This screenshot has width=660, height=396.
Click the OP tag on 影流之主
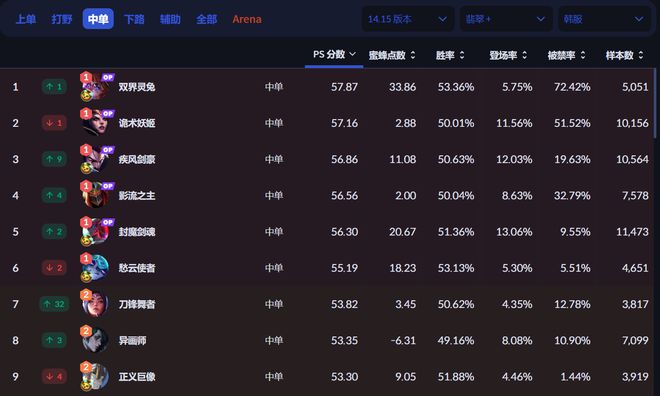point(108,186)
